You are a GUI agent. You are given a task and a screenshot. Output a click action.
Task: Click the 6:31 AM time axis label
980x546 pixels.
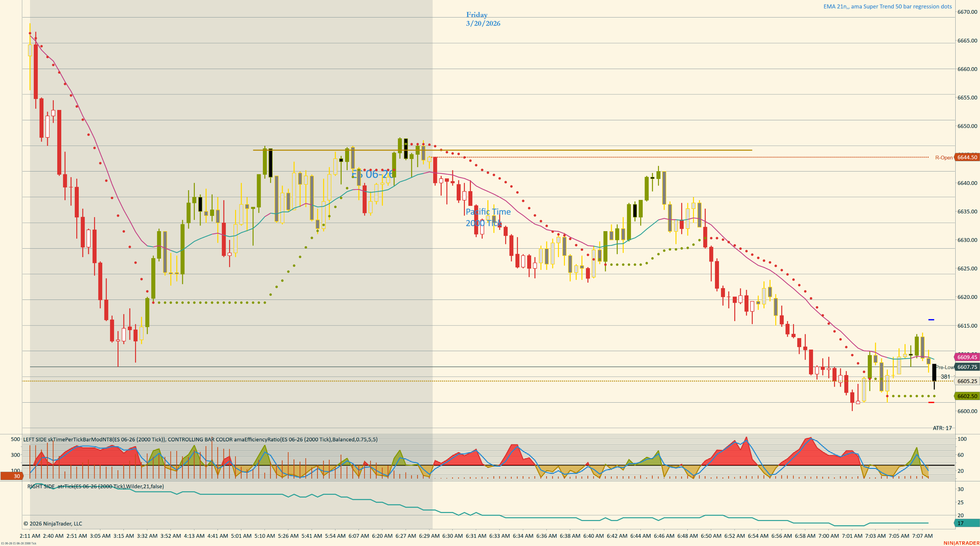[x=476, y=536]
